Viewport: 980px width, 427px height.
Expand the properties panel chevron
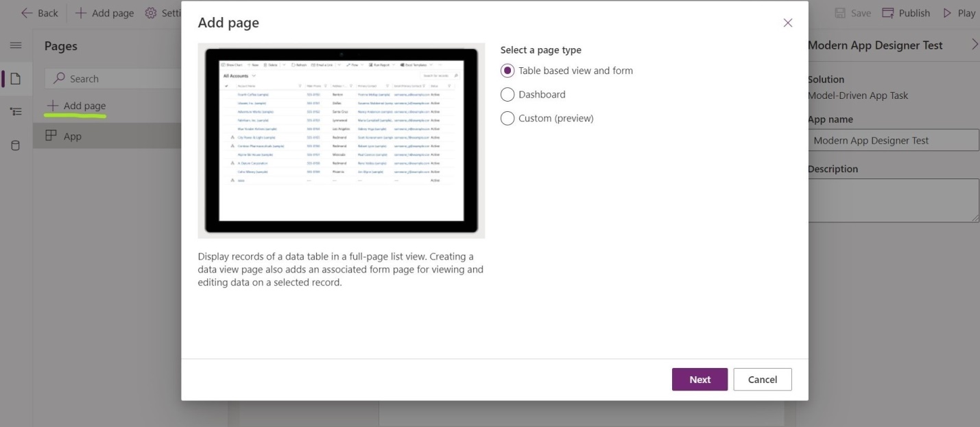click(975, 45)
